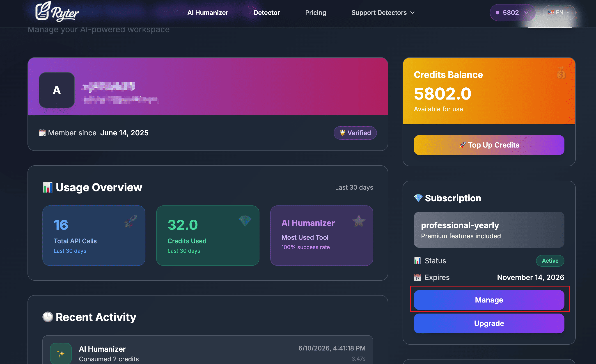Open the AI Humanizer nav tab

click(208, 13)
